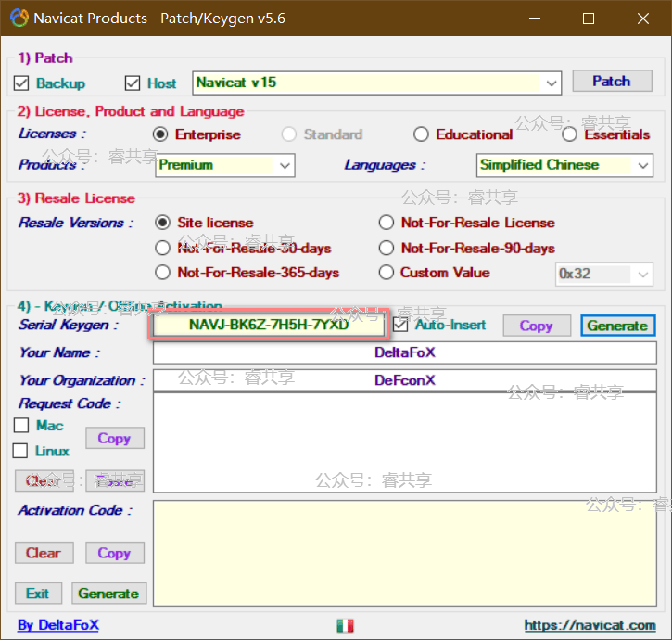Screen dimensions: 672x640
Task: Click Generate next to the serial Copy button
Action: point(617,326)
